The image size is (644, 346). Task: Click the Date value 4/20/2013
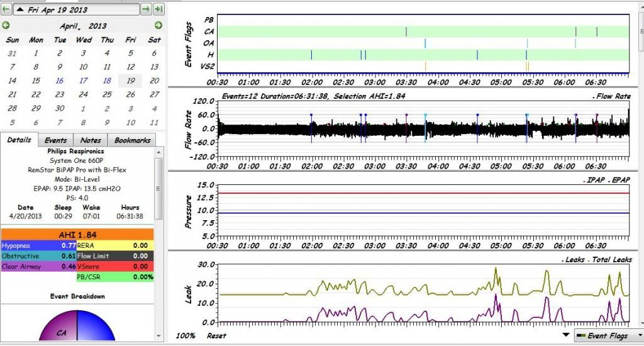pyautogui.click(x=25, y=216)
